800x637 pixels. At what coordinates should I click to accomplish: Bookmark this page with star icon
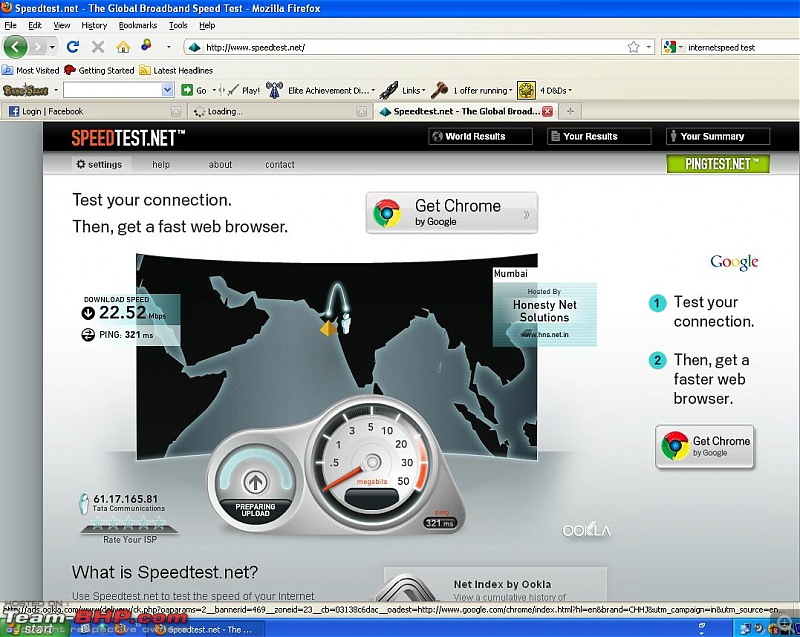click(633, 47)
